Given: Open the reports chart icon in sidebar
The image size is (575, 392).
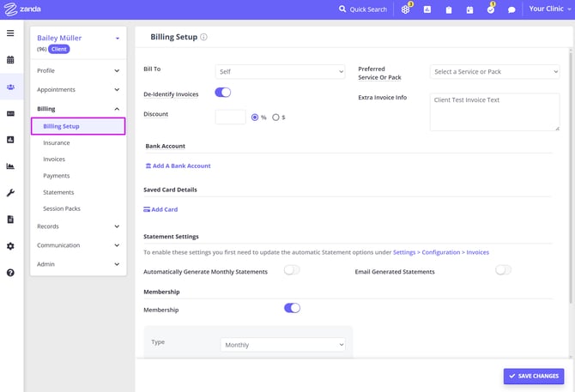Looking at the screenshot, I should [10, 166].
